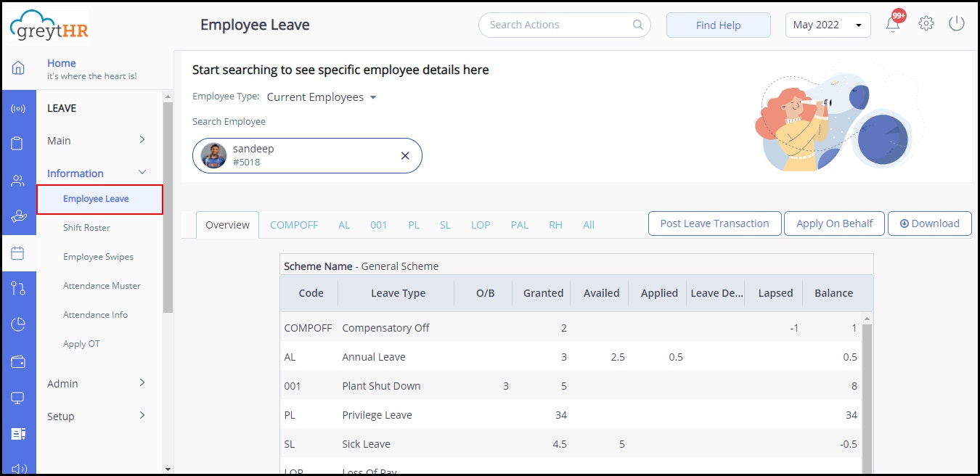
Task: Select the Engage broadcast icon in sidebar
Action: point(19,108)
